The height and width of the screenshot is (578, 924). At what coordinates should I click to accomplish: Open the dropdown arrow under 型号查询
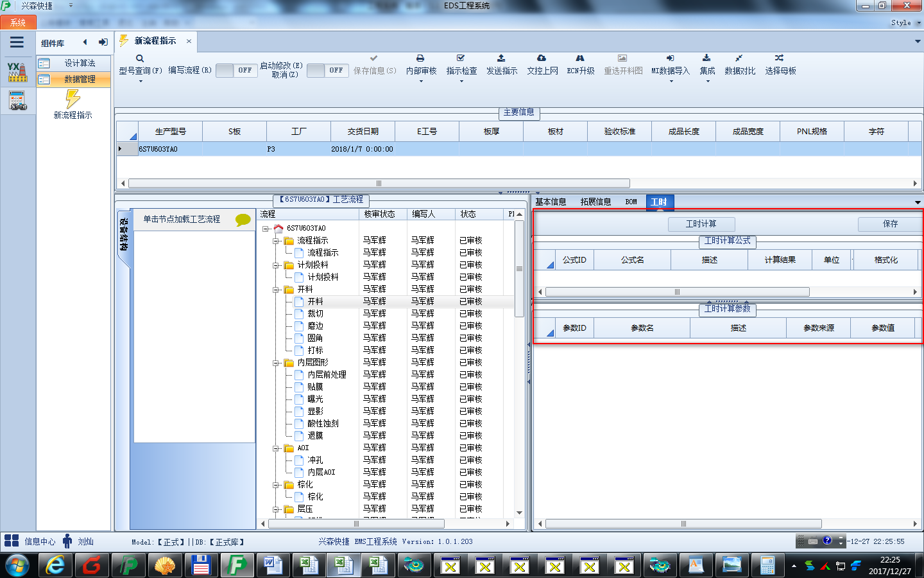tap(141, 82)
